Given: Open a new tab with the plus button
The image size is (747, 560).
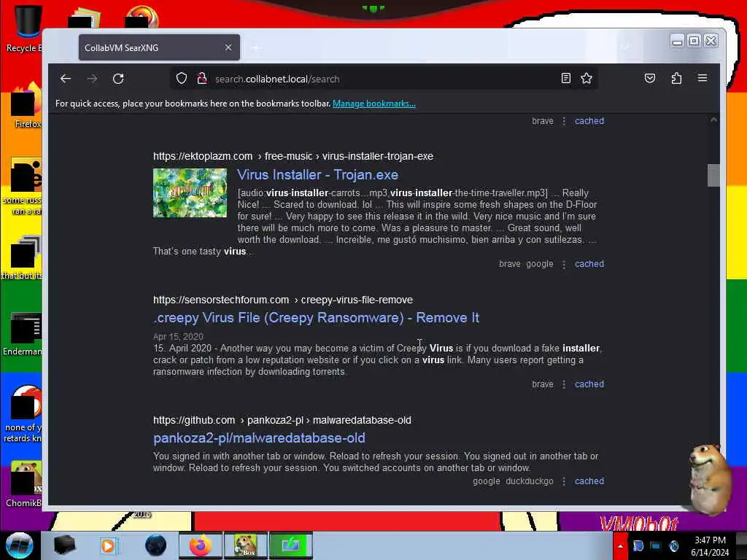Looking at the screenshot, I should [x=256, y=48].
